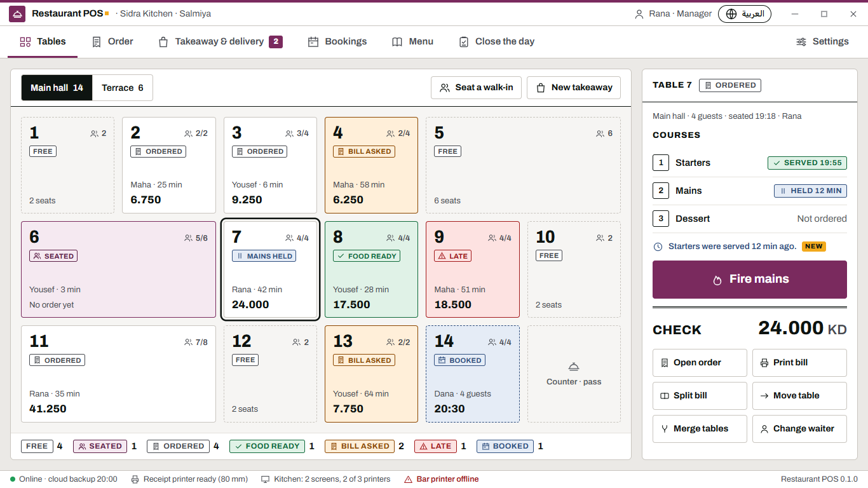
Task: Open the Close the day tab
Action: pos(496,42)
